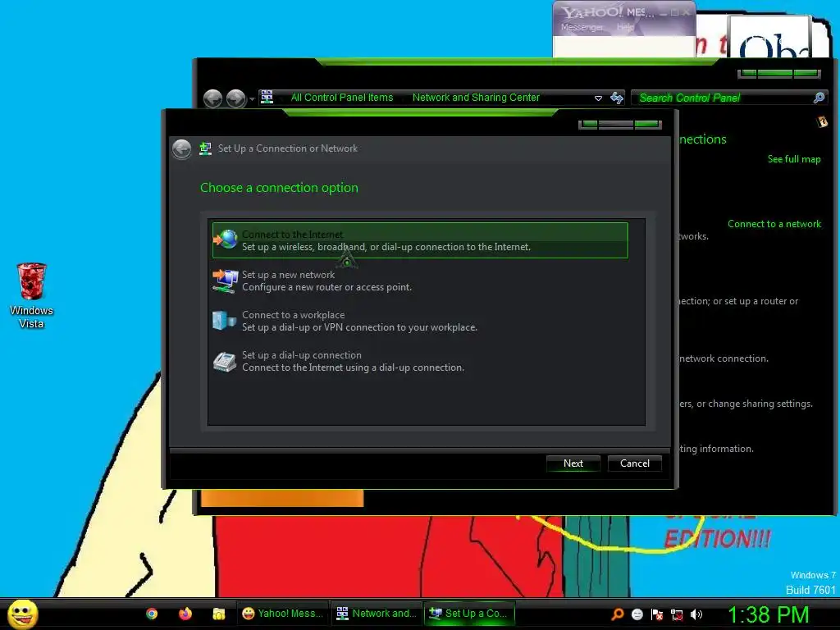Image resolution: width=840 pixels, height=630 pixels.
Task: Switch to Network and Sharing taskbar button
Action: pos(376,614)
